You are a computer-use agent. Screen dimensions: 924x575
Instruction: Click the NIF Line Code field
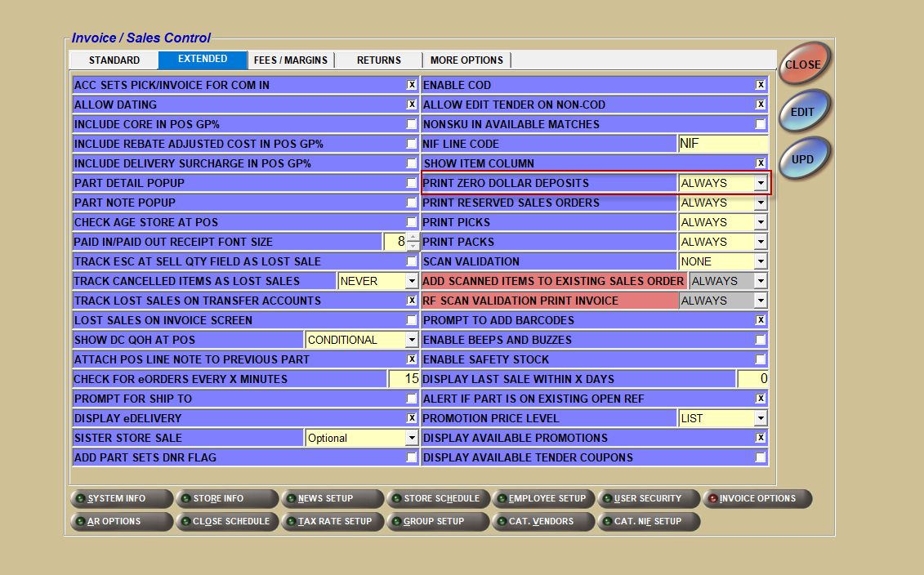[722, 144]
